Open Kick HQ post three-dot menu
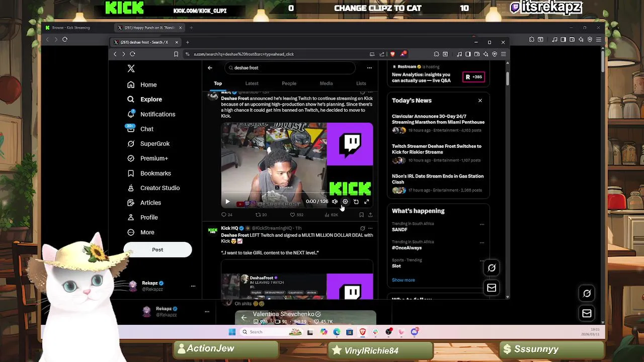 click(x=370, y=228)
